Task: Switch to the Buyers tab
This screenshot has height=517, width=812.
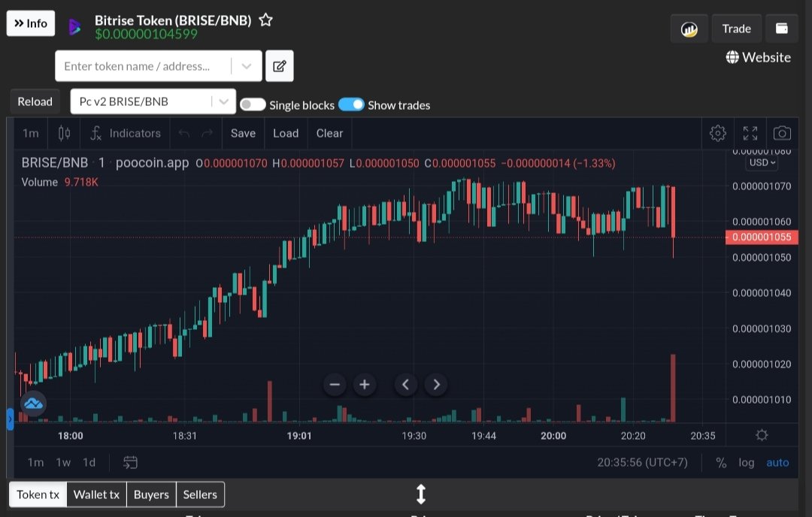Action: (x=151, y=494)
